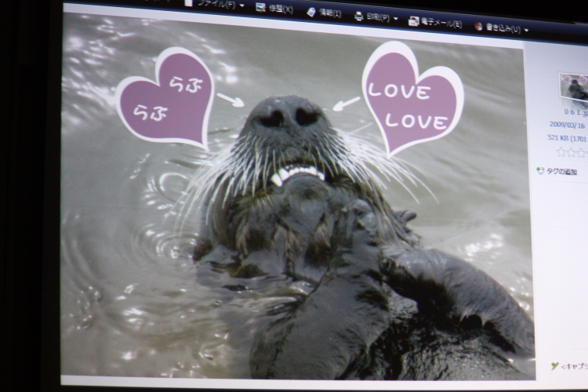Click the disc burn icon
Screen dimensions: 588x392
coord(478,26)
